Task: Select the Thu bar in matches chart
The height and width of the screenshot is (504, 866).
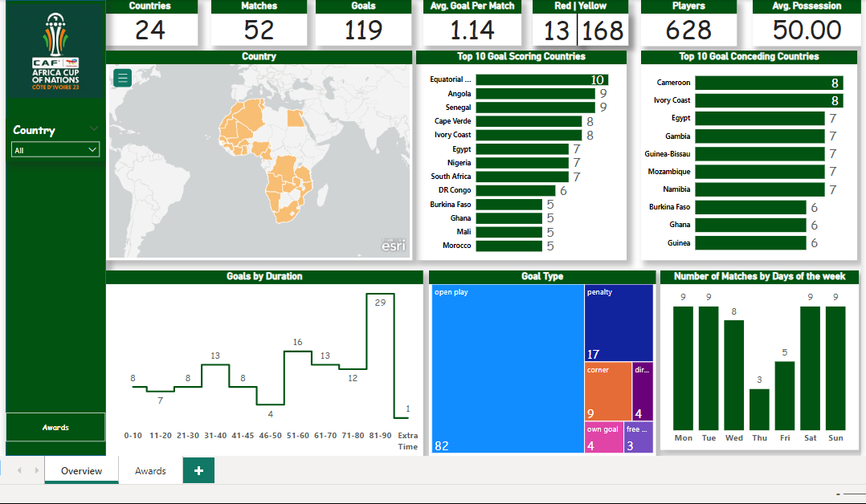Action: (759, 410)
